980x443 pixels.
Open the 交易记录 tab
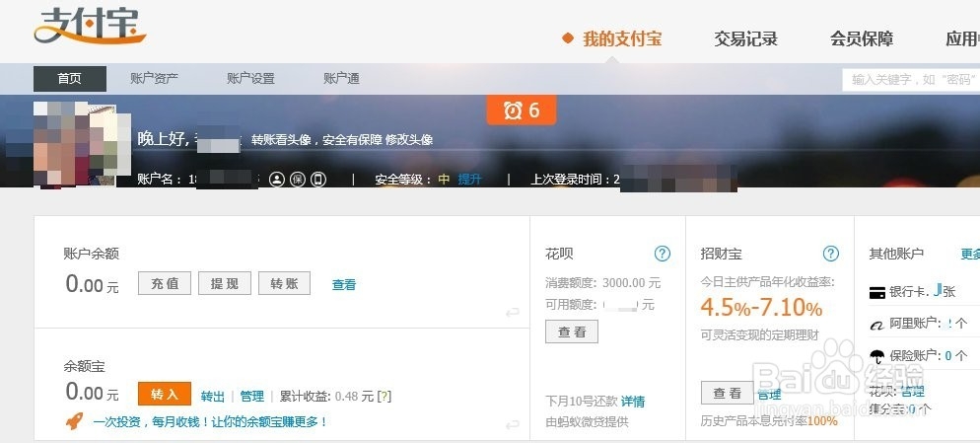pyautogui.click(x=745, y=38)
